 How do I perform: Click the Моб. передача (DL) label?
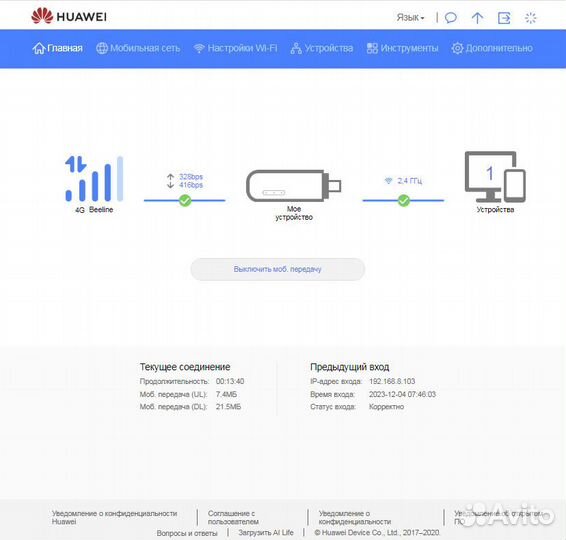(x=173, y=406)
